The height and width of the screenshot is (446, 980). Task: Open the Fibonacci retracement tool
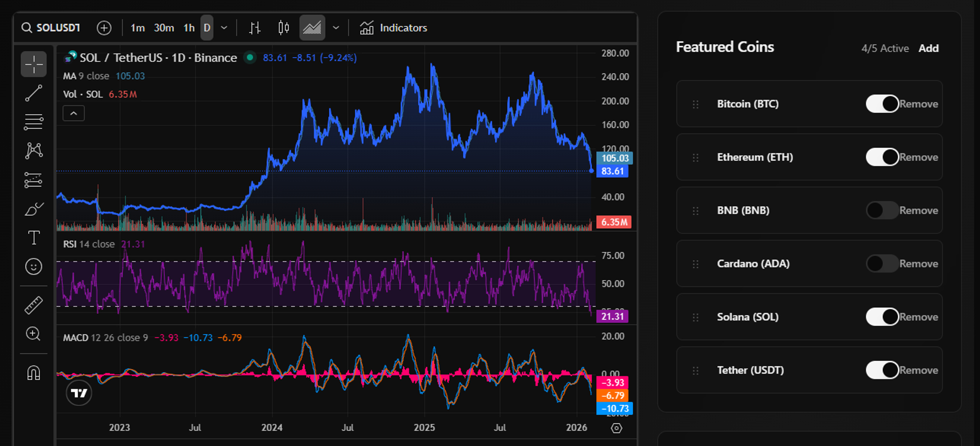[34, 122]
